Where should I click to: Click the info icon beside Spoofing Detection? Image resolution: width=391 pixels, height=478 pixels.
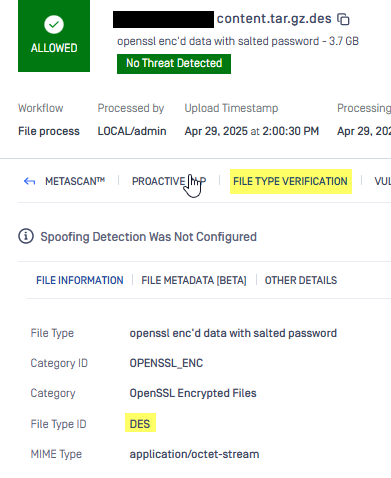click(x=26, y=236)
